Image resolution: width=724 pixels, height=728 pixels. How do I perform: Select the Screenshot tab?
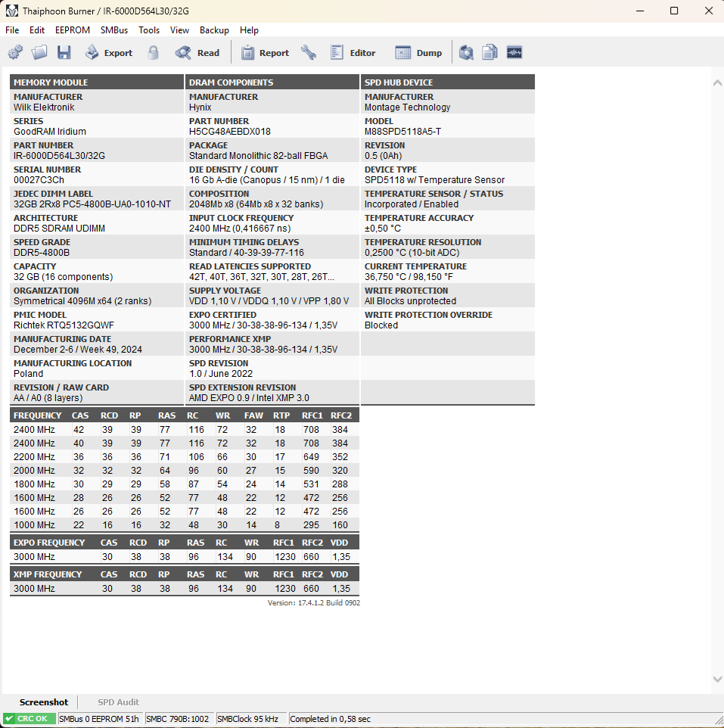pyautogui.click(x=44, y=702)
